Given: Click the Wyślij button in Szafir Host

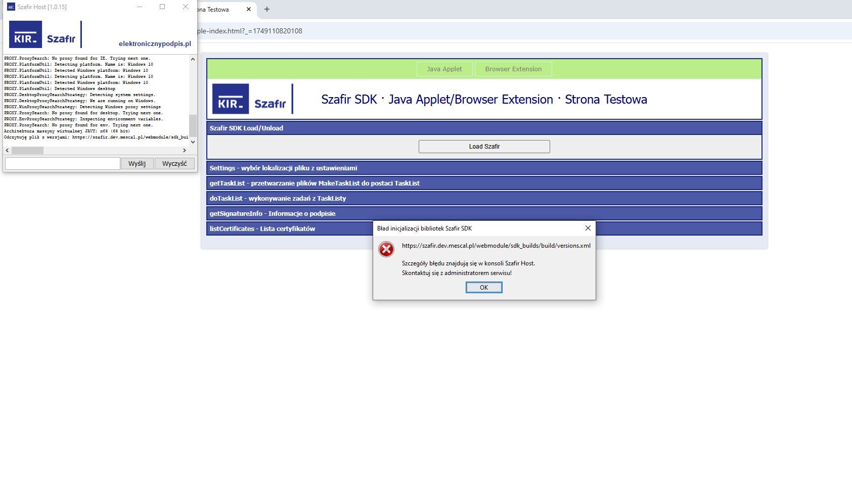Looking at the screenshot, I should [137, 164].
